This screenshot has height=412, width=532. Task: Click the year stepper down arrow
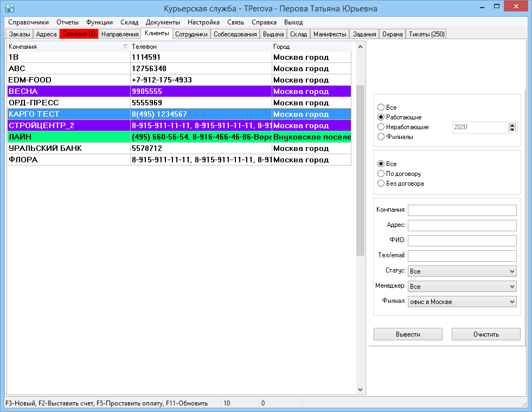click(x=512, y=129)
